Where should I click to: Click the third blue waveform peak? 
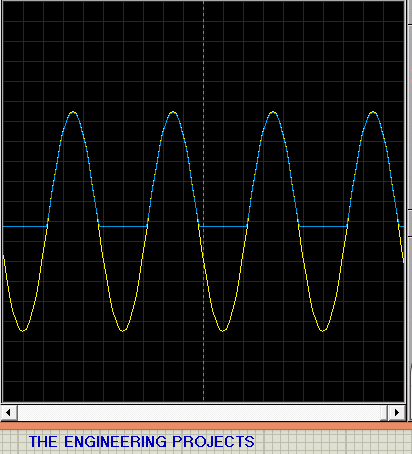273,113
